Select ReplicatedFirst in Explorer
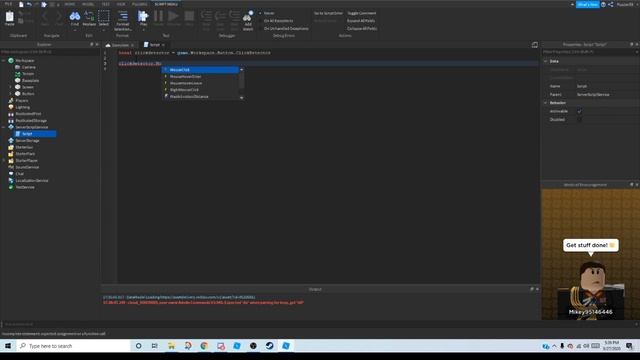Screen dimensions: 640x360 25,114
